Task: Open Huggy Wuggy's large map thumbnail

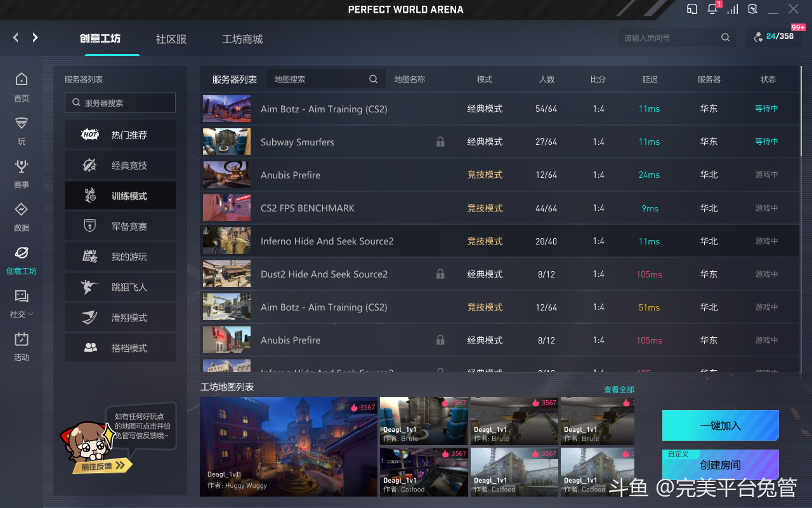Action: coord(289,446)
